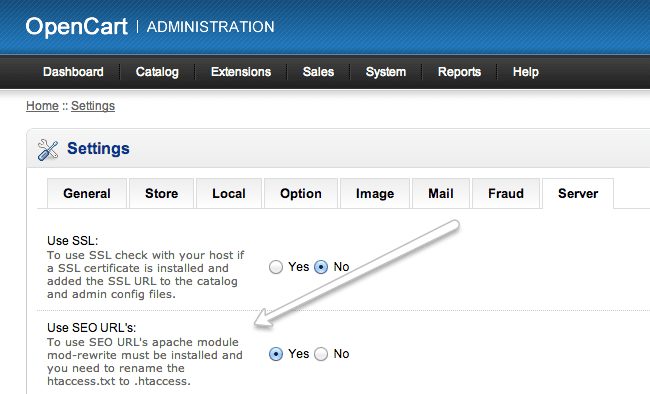Switch to the Local tab
Viewport: 650px width, 394px height.
[x=229, y=193]
